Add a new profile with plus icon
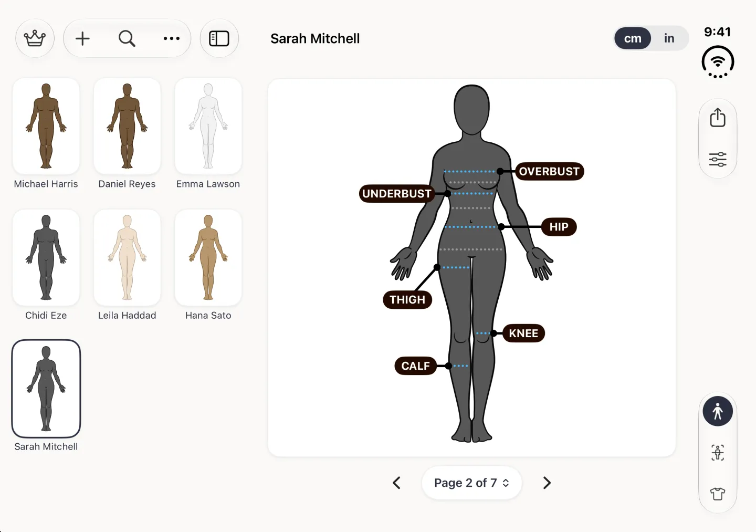The width and height of the screenshot is (756, 532). coord(82,38)
